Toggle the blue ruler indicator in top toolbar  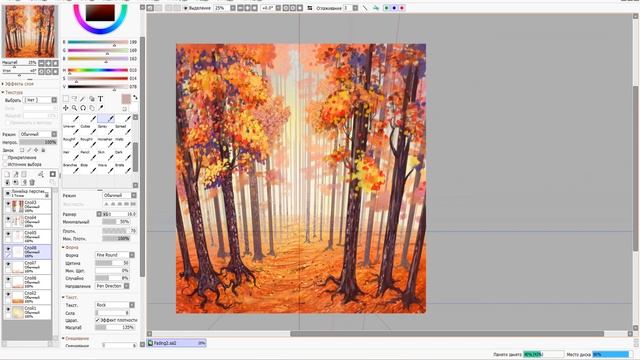click(394, 8)
